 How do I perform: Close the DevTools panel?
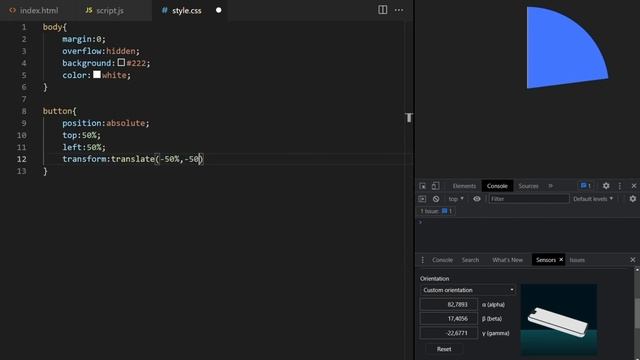pos(633,186)
